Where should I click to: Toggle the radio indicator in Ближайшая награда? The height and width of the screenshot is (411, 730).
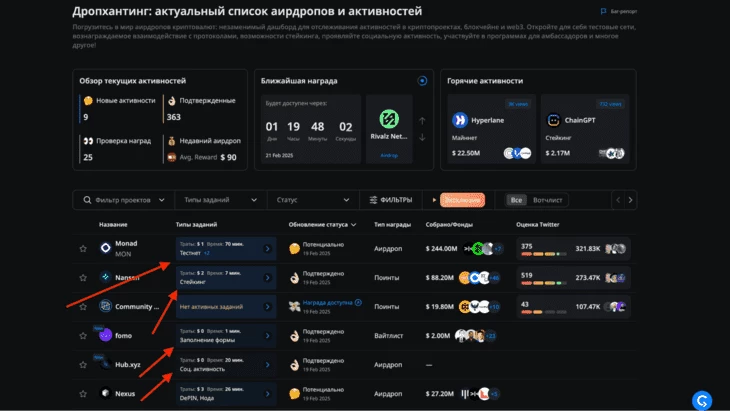click(x=422, y=81)
